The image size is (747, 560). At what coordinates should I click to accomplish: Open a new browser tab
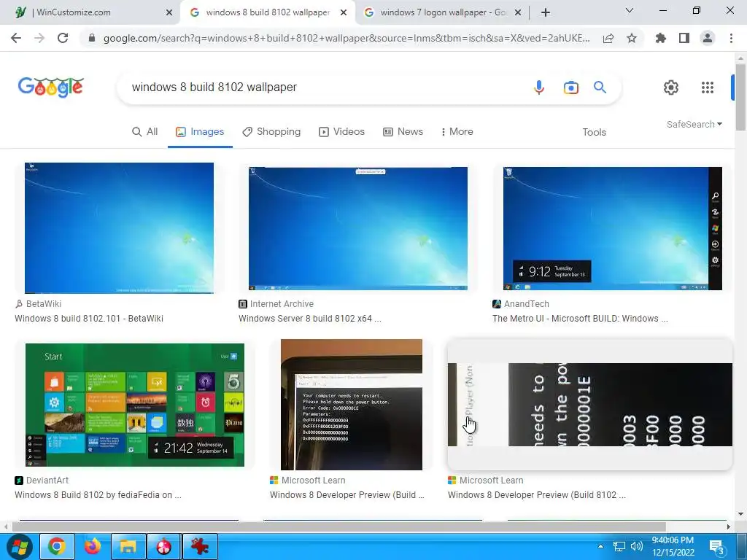(546, 12)
